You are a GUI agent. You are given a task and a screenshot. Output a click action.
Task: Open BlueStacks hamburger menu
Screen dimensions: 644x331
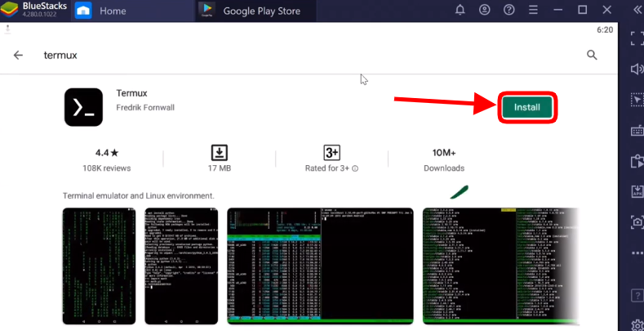point(533,10)
